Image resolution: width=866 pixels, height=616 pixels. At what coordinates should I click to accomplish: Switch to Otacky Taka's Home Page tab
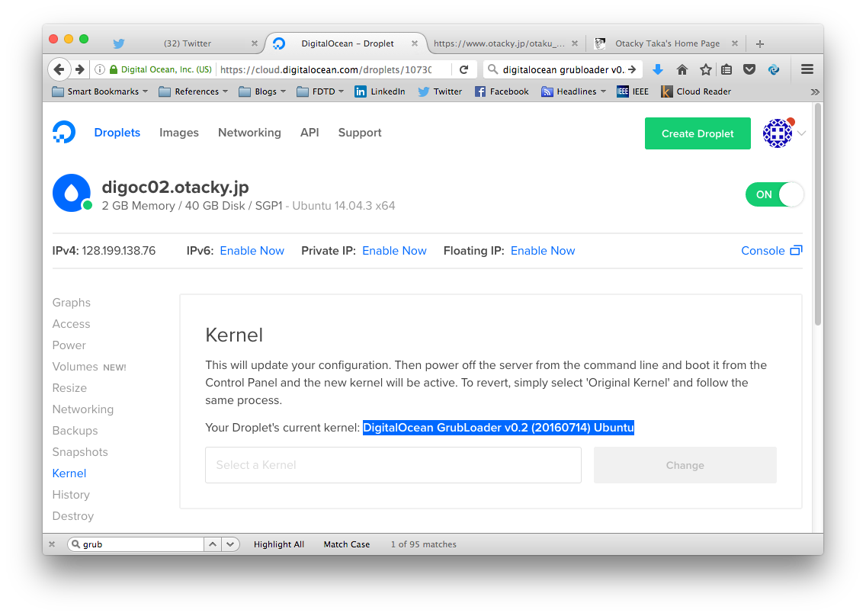click(667, 43)
